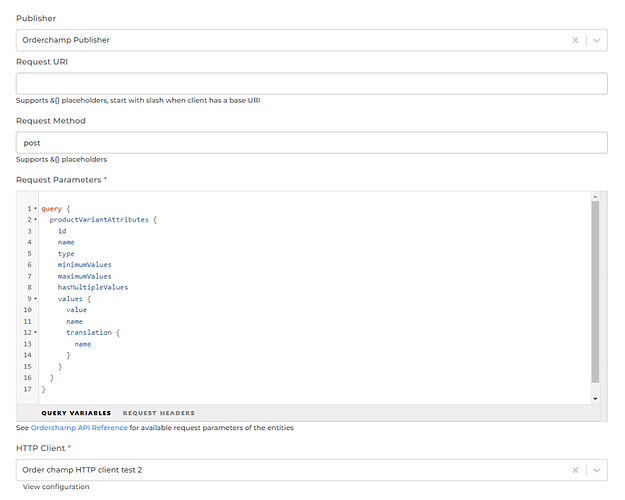Switch to the Request Headers tab
625x500 pixels.
(159, 413)
